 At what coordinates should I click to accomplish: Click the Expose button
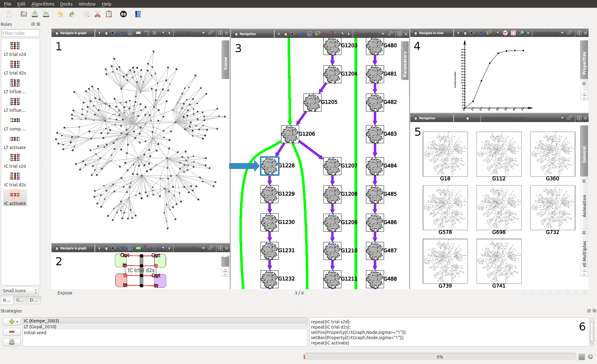click(65, 293)
